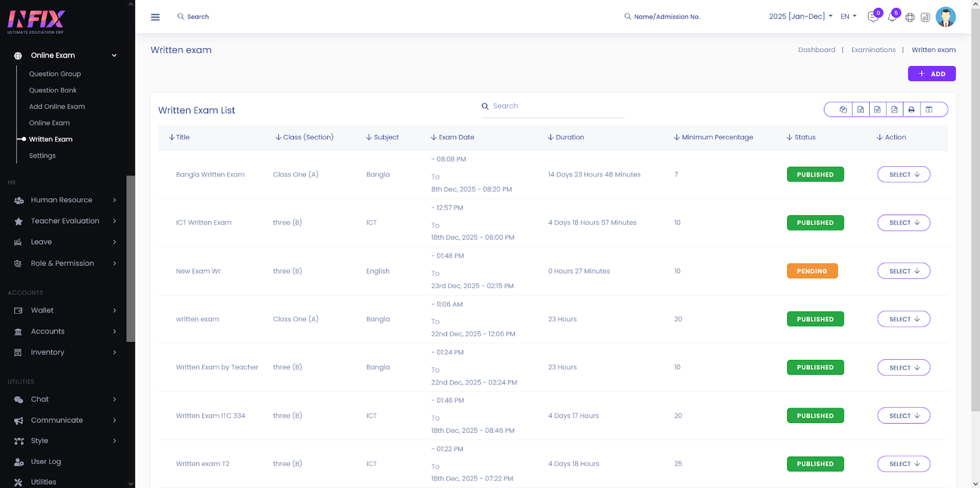This screenshot has height=488, width=980.
Task: Open the chat messages icon
Action: tap(873, 17)
